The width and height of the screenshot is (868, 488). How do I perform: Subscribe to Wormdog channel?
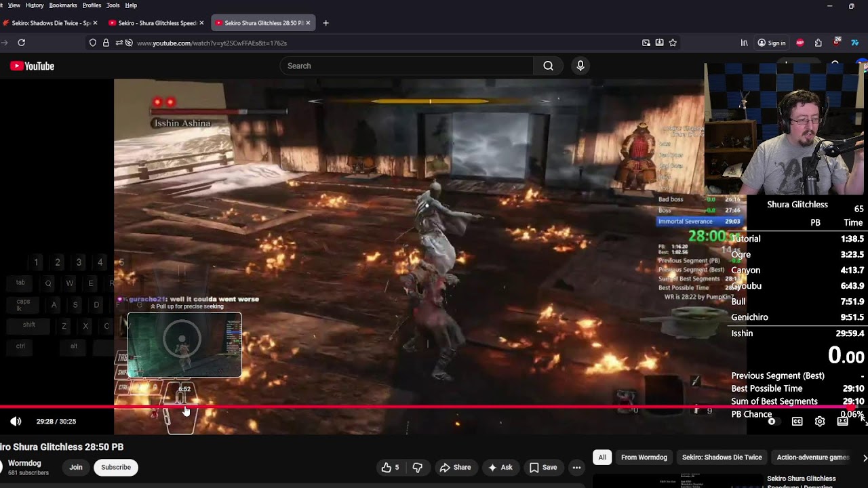tap(116, 467)
